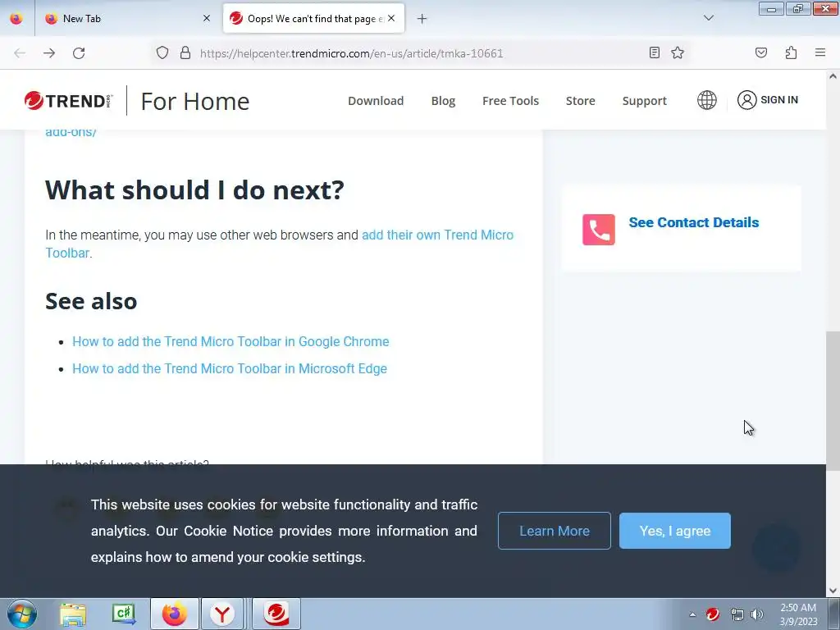Open a new tab with plus button
Image resolution: width=840 pixels, height=630 pixels.
click(x=422, y=19)
